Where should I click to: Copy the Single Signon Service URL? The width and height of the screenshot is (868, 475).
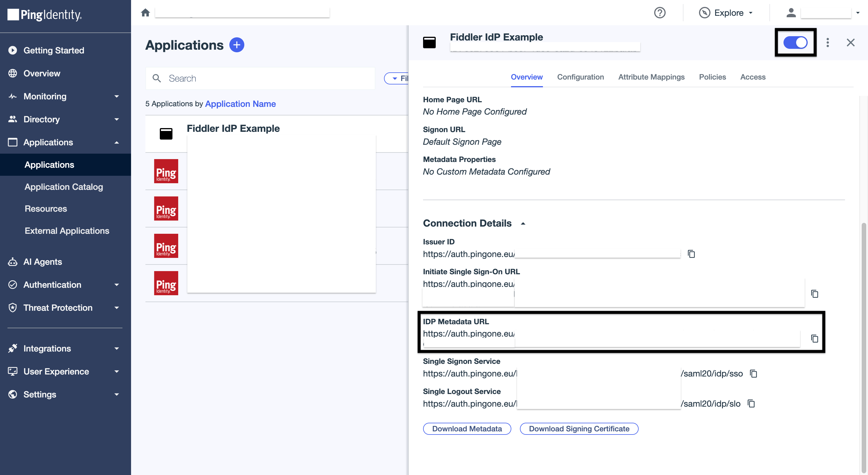(x=753, y=374)
